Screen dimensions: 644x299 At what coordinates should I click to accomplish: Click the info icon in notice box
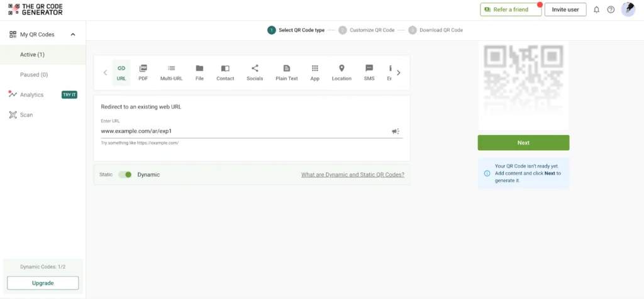[487, 173]
